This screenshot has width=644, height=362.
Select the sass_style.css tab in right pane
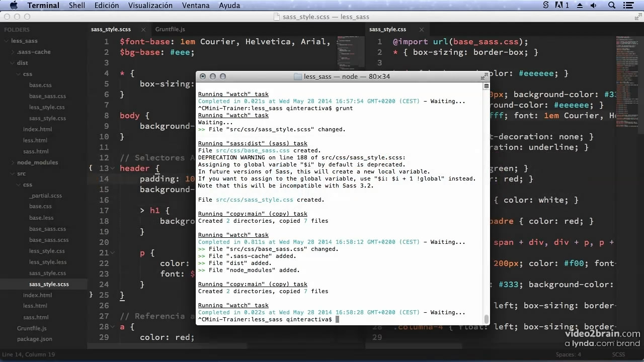[387, 30]
